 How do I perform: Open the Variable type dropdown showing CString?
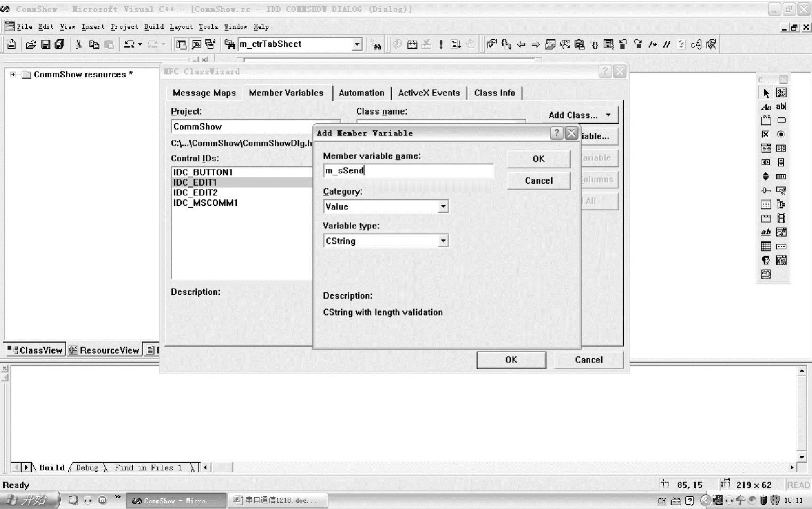pyautogui.click(x=443, y=241)
